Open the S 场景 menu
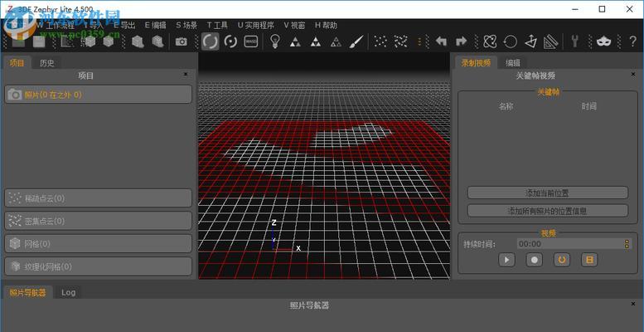 tap(186, 25)
